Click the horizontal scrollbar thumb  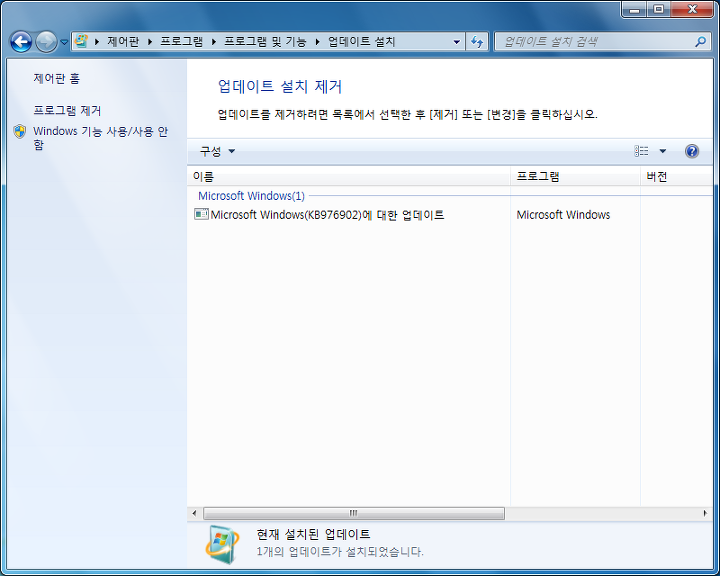[354, 513]
